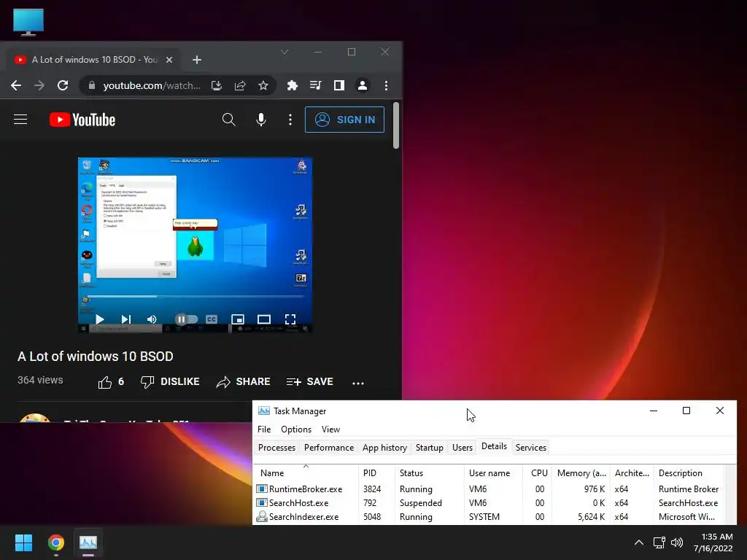Open the clock showing 1:35 AM
Screen dimensions: 747x560
[x=713, y=542]
